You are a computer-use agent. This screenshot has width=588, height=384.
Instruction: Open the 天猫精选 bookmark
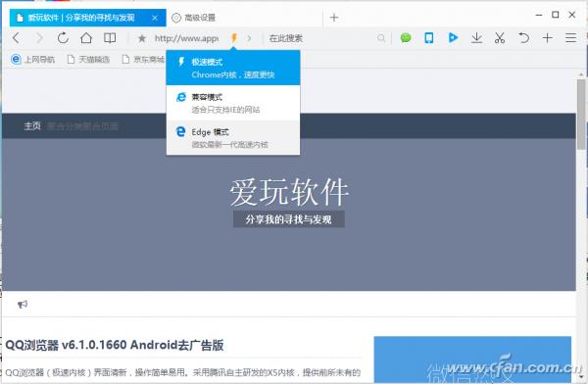[x=88, y=59]
